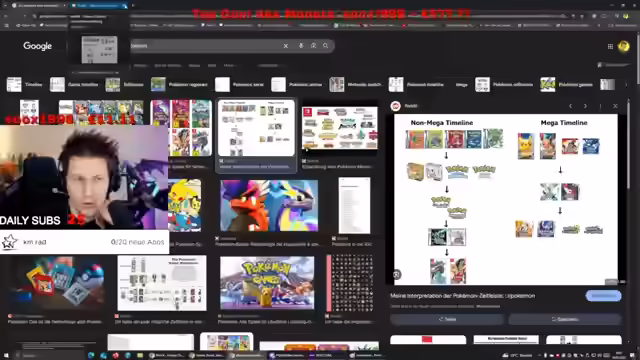
Task: Click the Windows Start button
Action: tap(6, 356)
